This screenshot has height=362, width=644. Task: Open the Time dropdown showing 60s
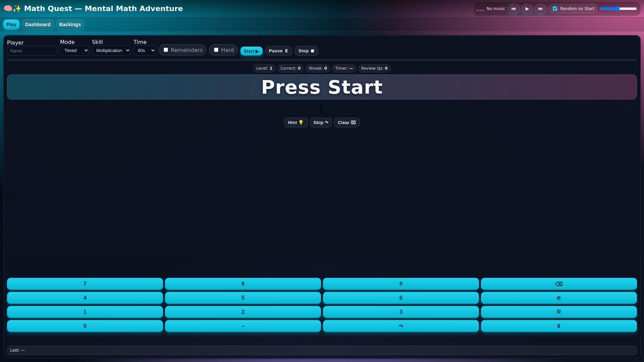pos(145,50)
